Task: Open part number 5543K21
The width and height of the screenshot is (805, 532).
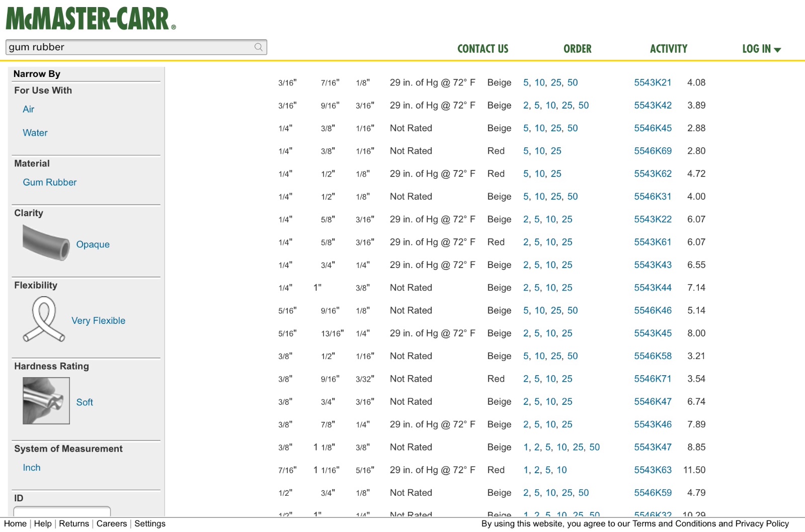Action: (x=653, y=82)
